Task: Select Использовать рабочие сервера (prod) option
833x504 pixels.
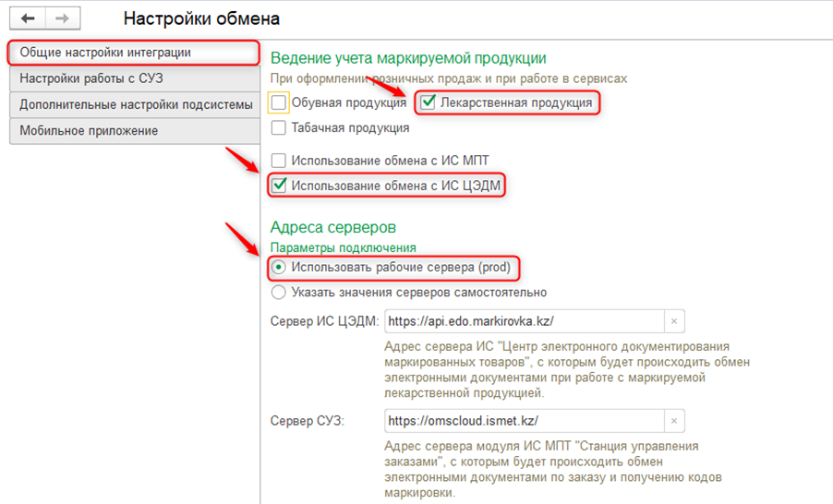Action: 278,268
